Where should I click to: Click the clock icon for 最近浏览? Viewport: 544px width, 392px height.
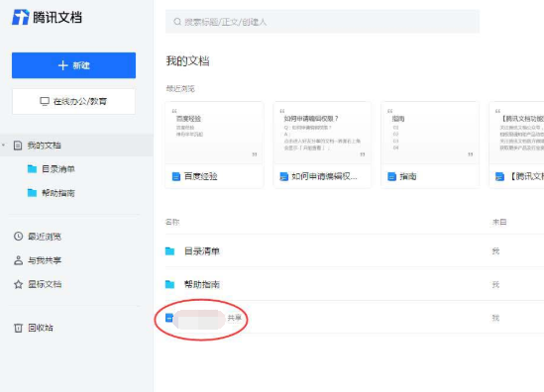pos(18,237)
